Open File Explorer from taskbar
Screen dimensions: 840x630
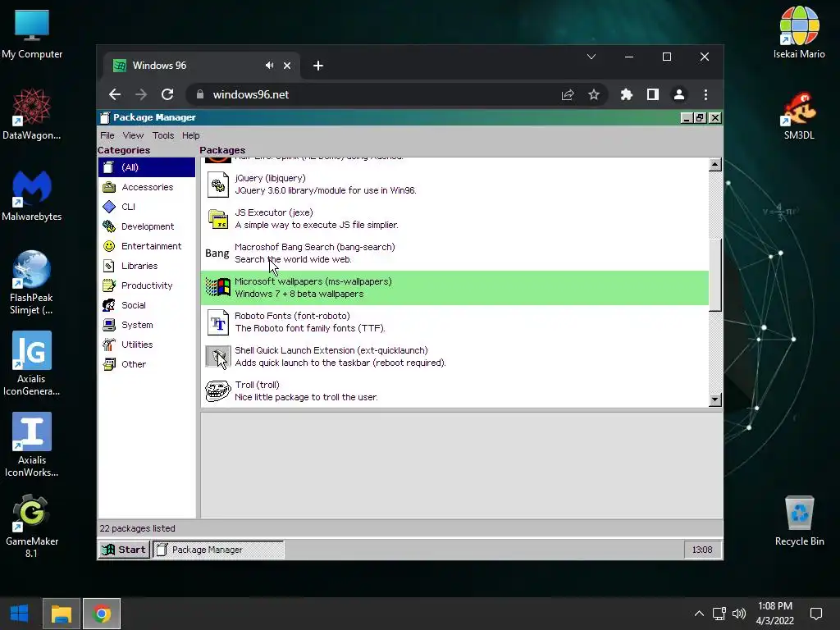61,614
